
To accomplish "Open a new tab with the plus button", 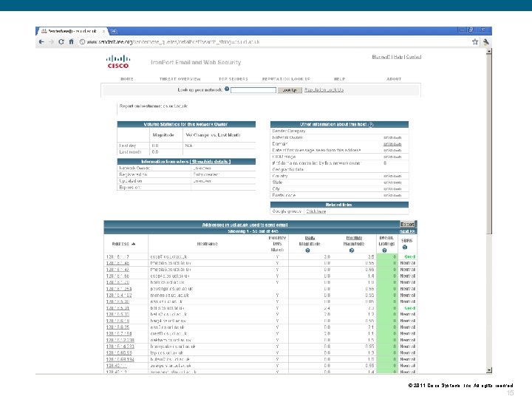I will [x=114, y=31].
